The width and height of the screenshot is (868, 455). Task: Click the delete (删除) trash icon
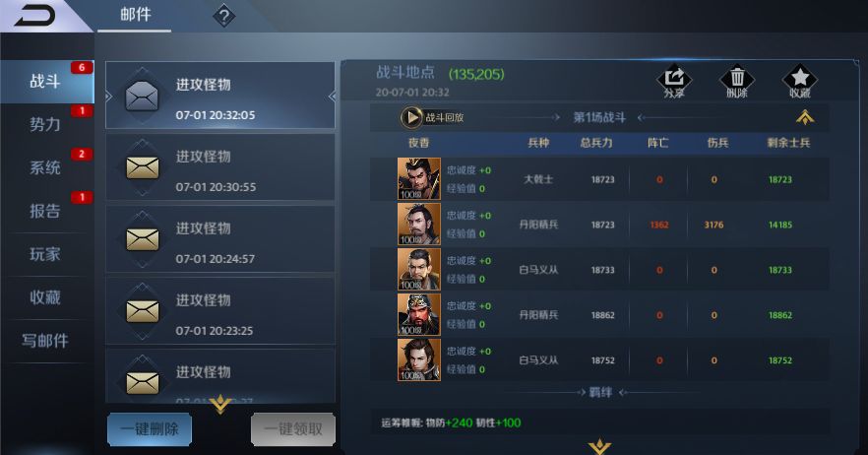[x=737, y=82]
